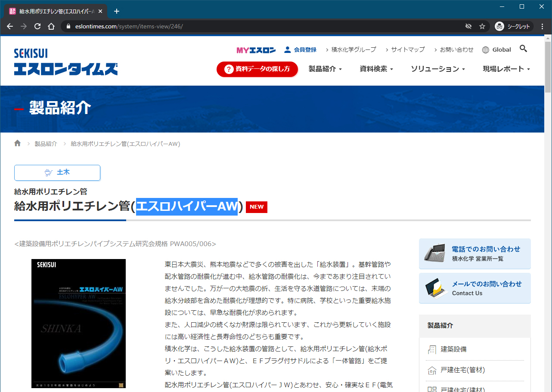Image resolution: width=552 pixels, height=392 pixels.
Task: Select the 給水用ポリエチレン管 browser tab
Action: pyautogui.click(x=56, y=11)
